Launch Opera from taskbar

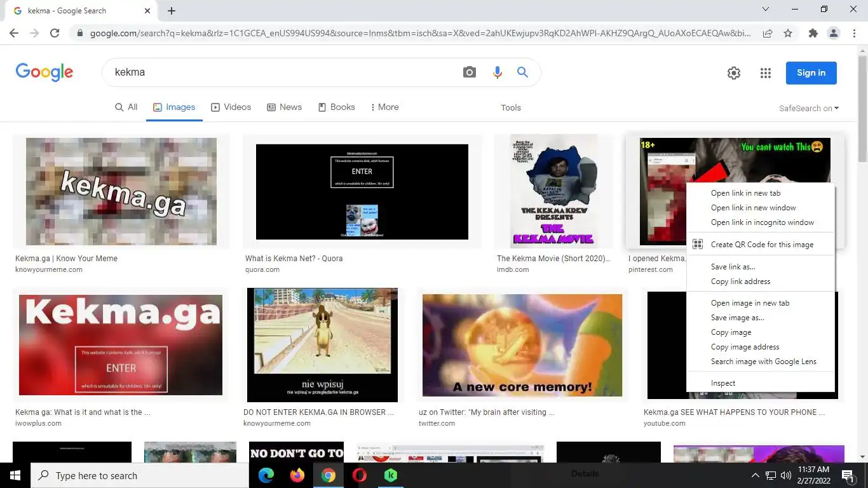coord(359,475)
